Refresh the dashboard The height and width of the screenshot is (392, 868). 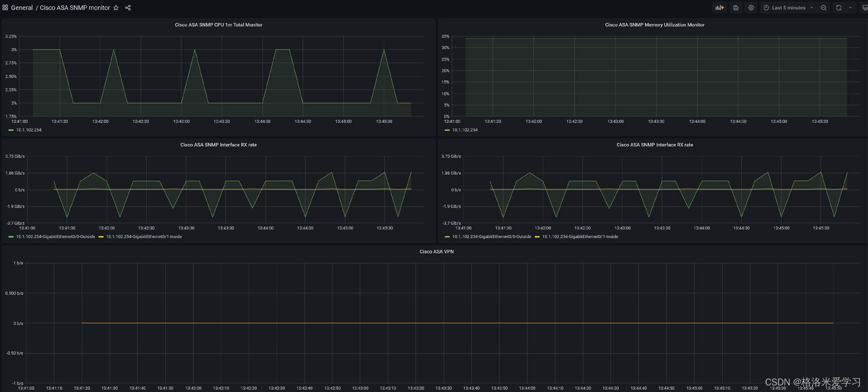point(838,8)
